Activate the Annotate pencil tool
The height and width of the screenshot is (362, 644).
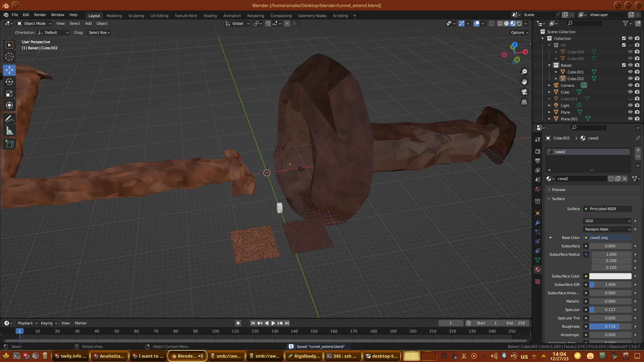click(9, 119)
